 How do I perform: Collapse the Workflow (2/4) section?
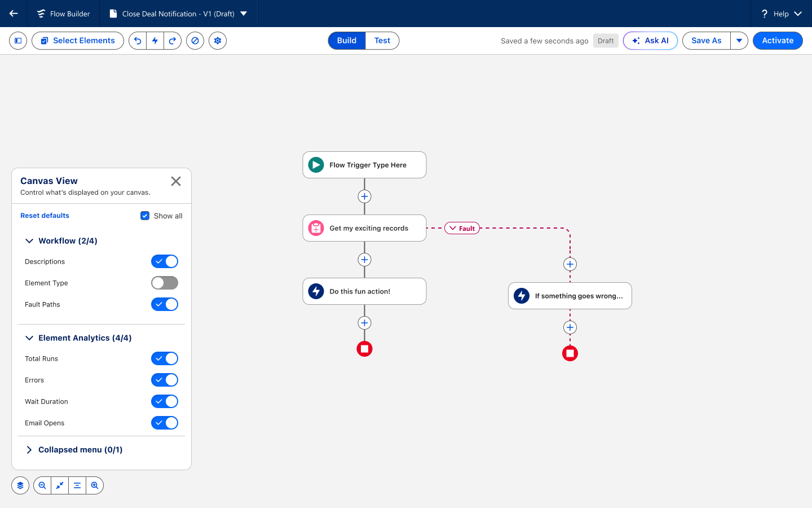coord(29,241)
